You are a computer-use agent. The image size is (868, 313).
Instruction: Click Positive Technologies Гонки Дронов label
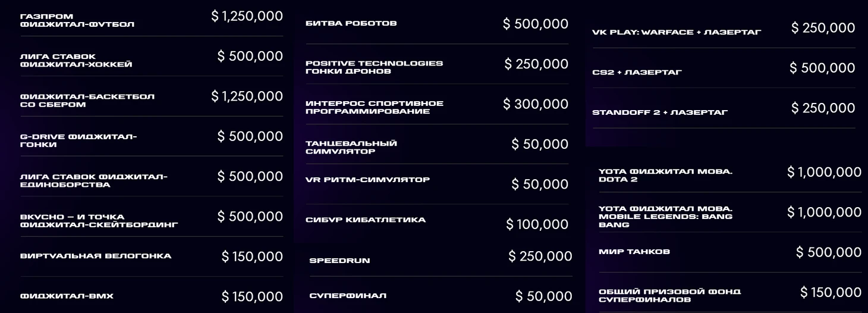click(374, 67)
